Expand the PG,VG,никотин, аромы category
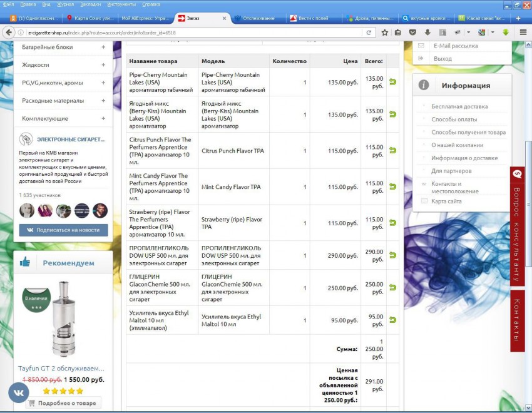Viewport: 532px width, 413px height. tap(103, 83)
